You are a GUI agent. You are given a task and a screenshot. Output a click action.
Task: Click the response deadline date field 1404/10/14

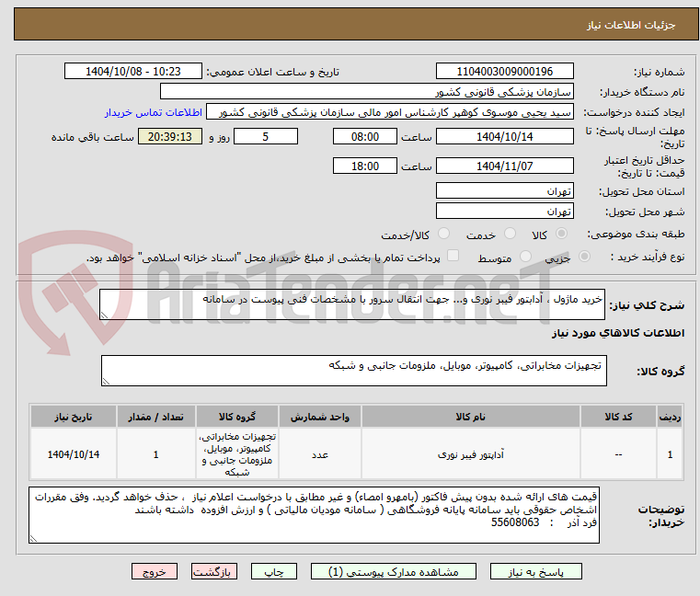pyautogui.click(x=504, y=137)
